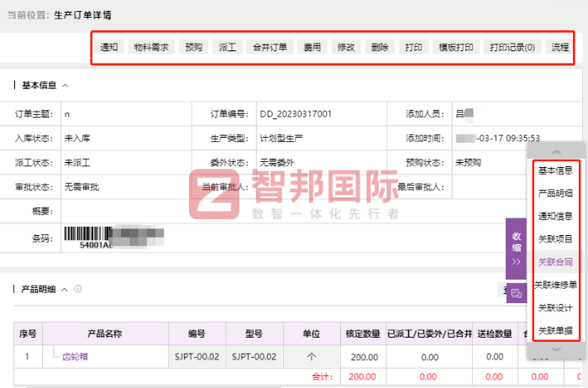This screenshot has width=588, height=388.
Task: Select 关联合同 in side navigation
Action: [555, 262]
